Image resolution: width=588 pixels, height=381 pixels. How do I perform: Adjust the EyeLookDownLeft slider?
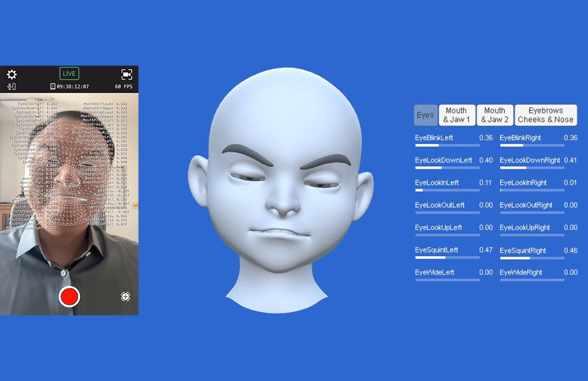[x=447, y=168]
